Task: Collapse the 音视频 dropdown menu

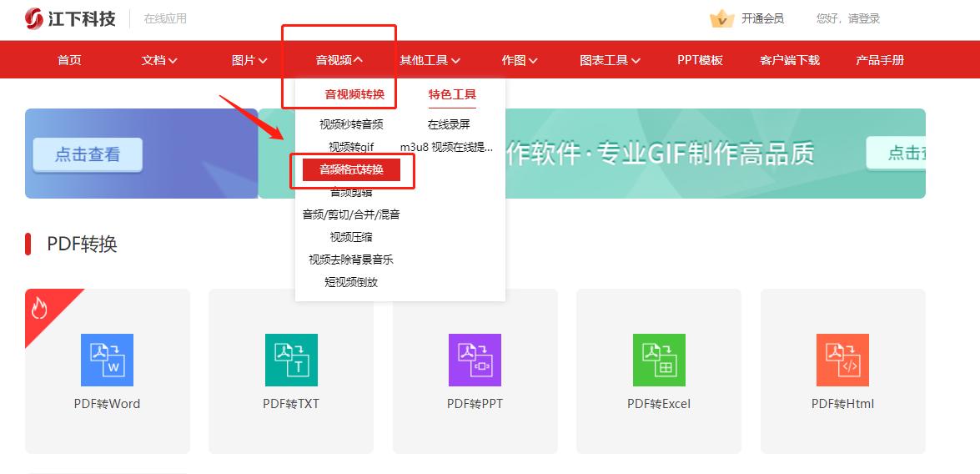Action: (x=339, y=60)
